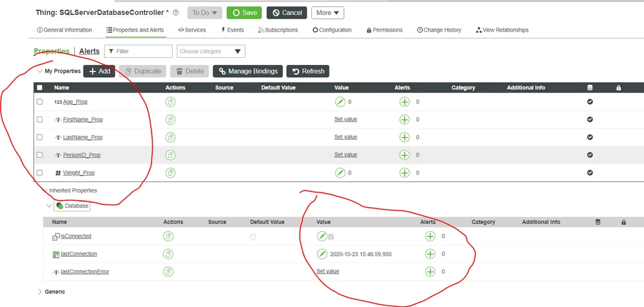Open the Alerts link

(89, 51)
